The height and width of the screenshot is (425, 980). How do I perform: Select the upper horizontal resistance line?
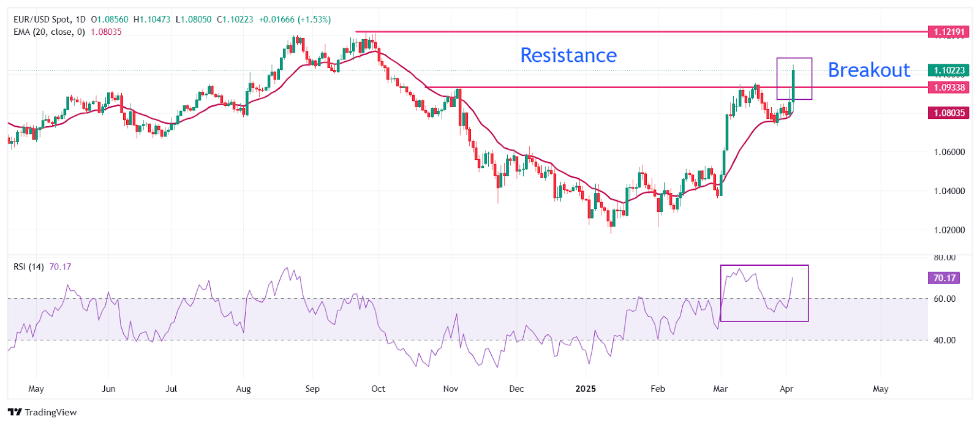612,32
